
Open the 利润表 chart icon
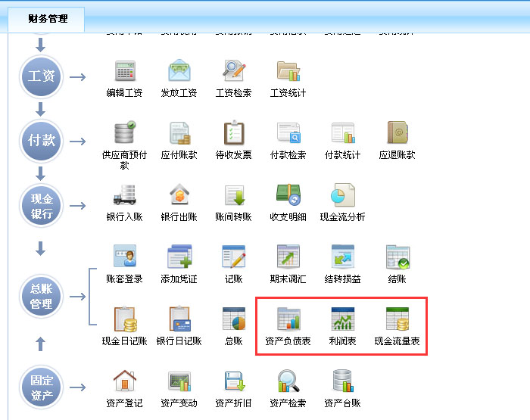[x=342, y=319]
